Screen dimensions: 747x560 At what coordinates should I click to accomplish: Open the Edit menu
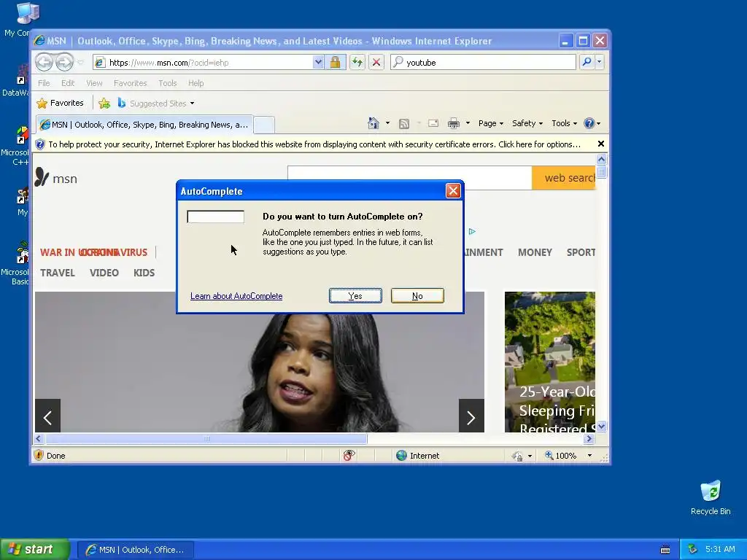[x=68, y=83]
